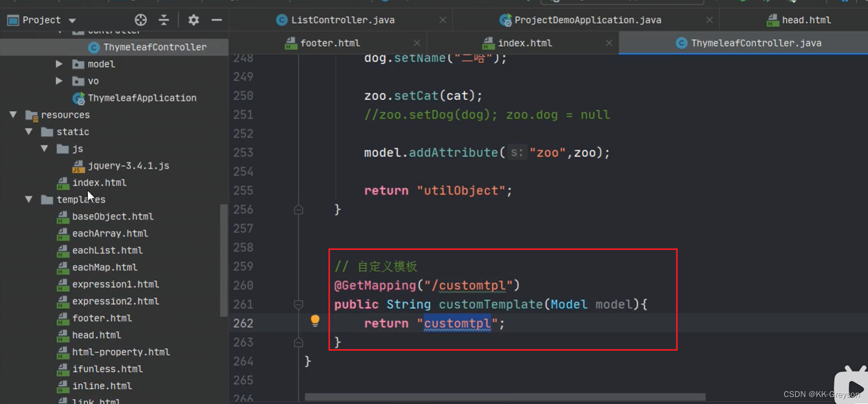Collapse the js folder arrow
The image size is (868, 404).
(x=45, y=149)
